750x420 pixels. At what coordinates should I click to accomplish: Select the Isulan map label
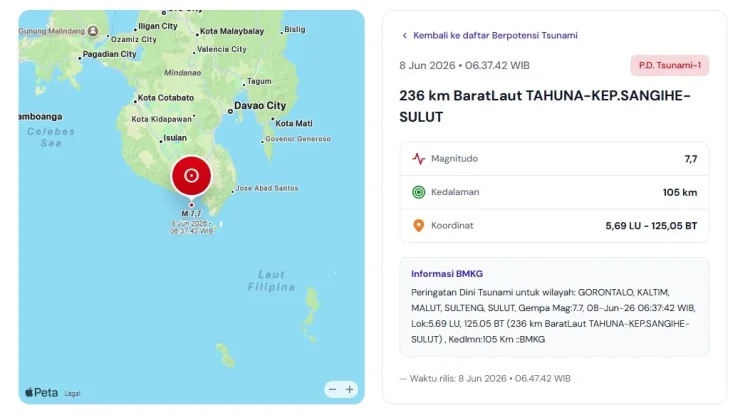pyautogui.click(x=175, y=138)
